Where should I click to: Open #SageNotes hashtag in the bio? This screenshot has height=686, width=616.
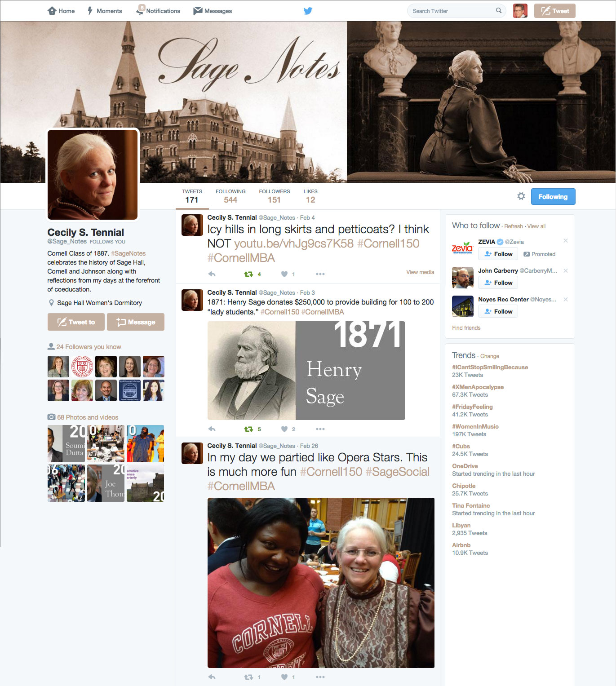(x=129, y=253)
